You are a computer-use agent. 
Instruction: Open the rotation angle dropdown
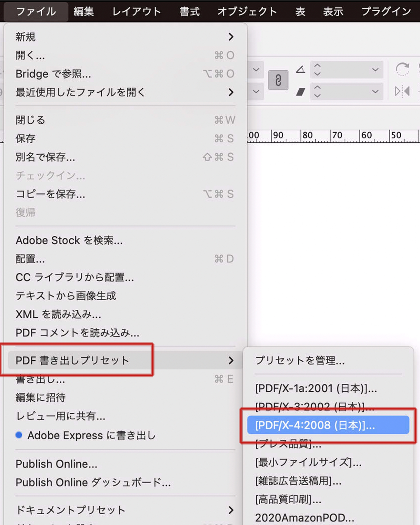tap(375, 69)
